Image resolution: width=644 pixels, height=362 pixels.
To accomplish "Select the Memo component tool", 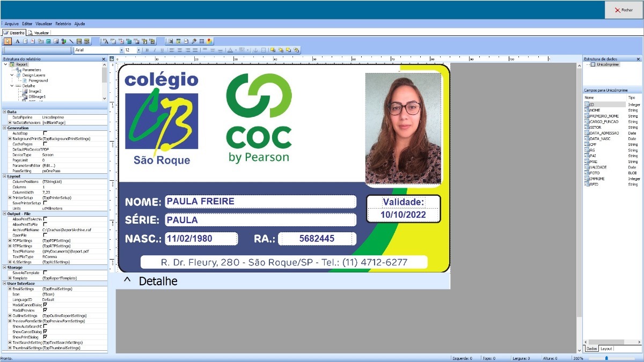I will [x=25, y=41].
